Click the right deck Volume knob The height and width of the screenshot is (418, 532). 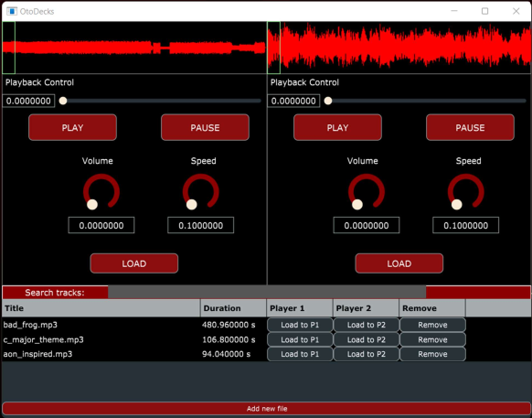coord(366,192)
